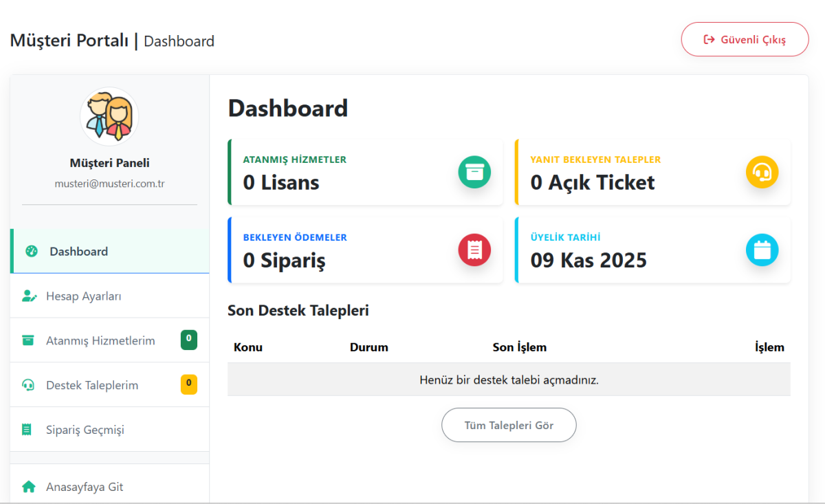
Task: Click the Dashboard gauge icon in sidebar
Action: (31, 251)
